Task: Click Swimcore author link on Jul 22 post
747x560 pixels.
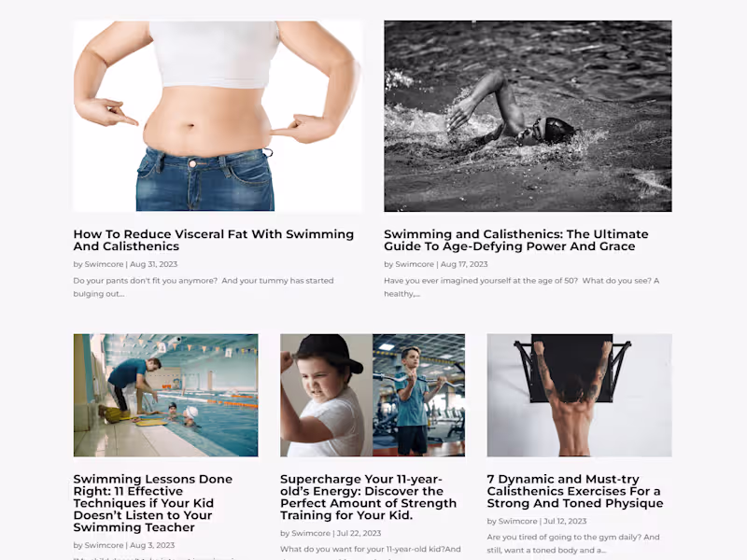Action: click(x=311, y=533)
